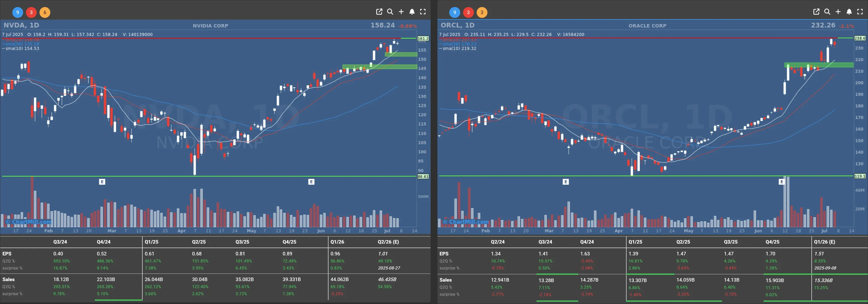Screen dimensions: 868x304
Task: Click ORCL resistance price label 238.6
Action: 860,38
